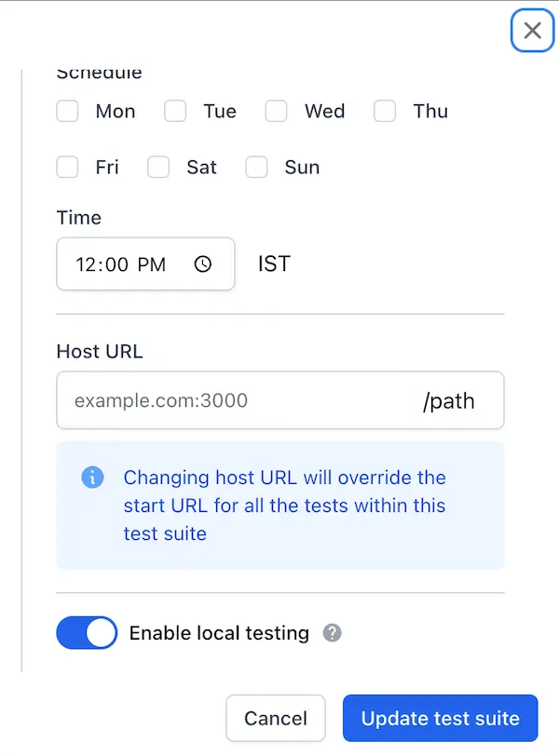Screen dimensions: 559x756
Task: Click the host URL override notice text
Action: [x=284, y=506]
